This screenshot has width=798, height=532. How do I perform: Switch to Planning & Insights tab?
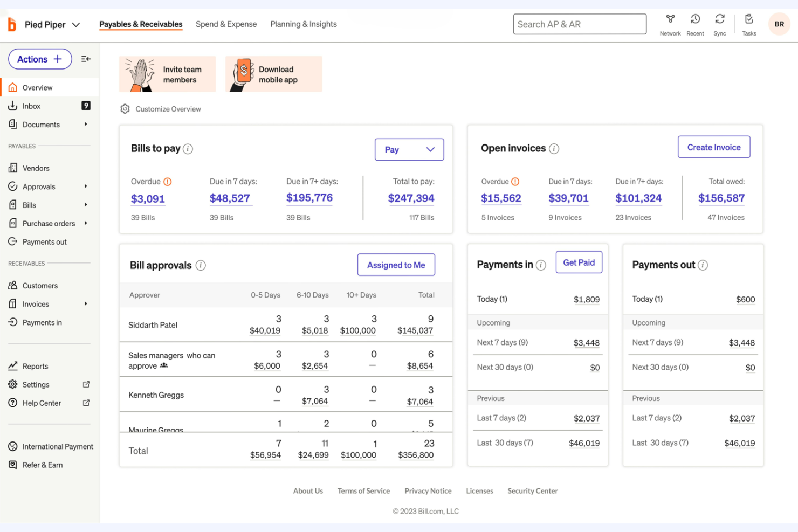click(x=304, y=24)
